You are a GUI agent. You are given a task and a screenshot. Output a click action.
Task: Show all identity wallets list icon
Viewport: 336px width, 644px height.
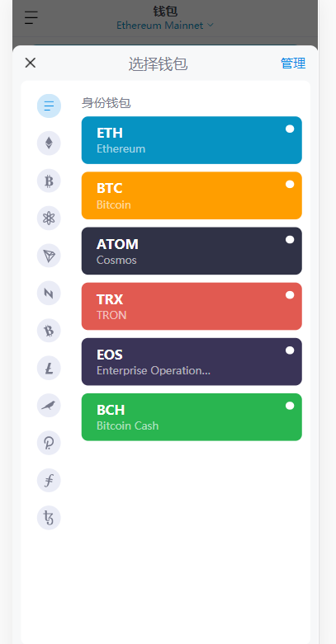tap(49, 106)
